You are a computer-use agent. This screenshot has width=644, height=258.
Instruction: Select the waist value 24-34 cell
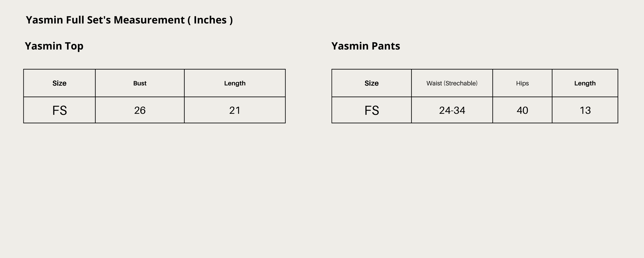tap(452, 110)
